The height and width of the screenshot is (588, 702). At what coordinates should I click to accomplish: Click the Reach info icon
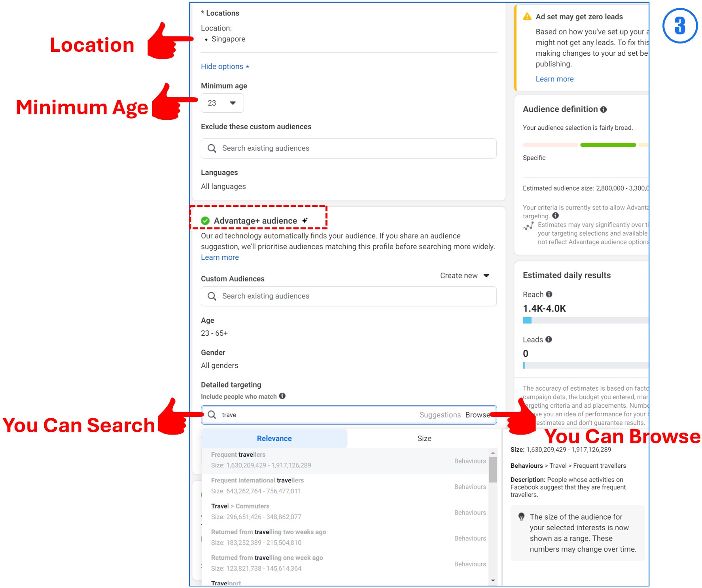(x=549, y=294)
